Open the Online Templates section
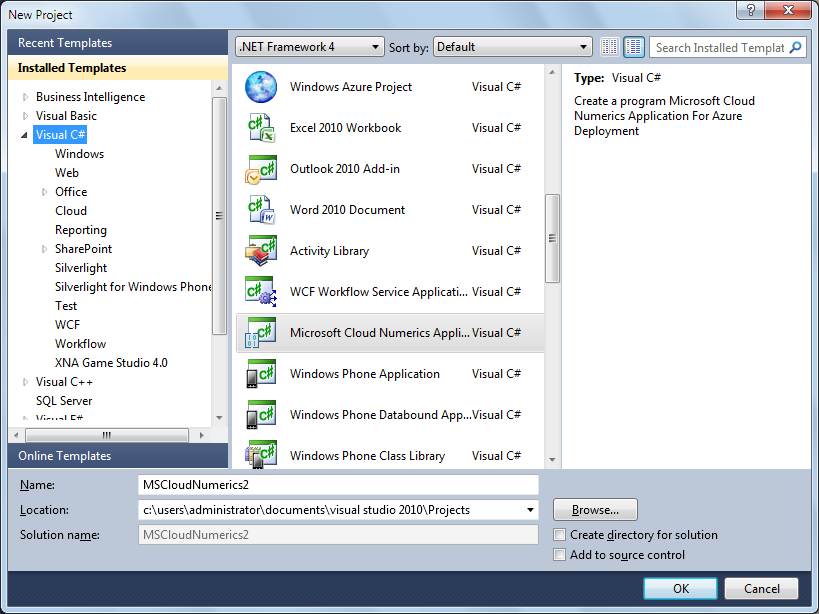 (x=118, y=456)
